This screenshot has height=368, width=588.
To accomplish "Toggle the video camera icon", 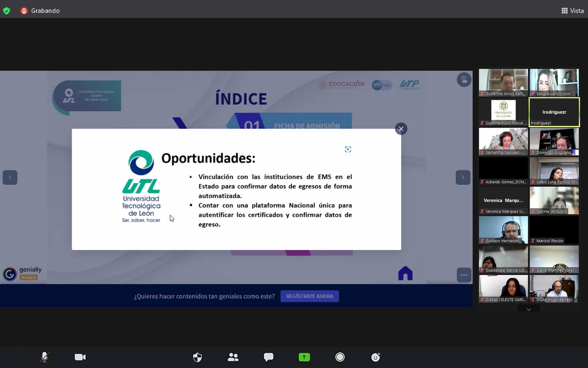I will (x=80, y=357).
